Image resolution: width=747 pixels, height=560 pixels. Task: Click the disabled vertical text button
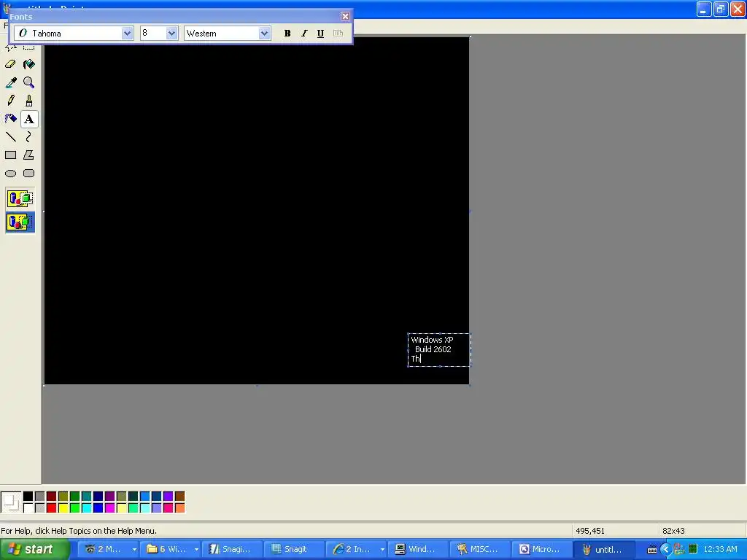coord(338,34)
